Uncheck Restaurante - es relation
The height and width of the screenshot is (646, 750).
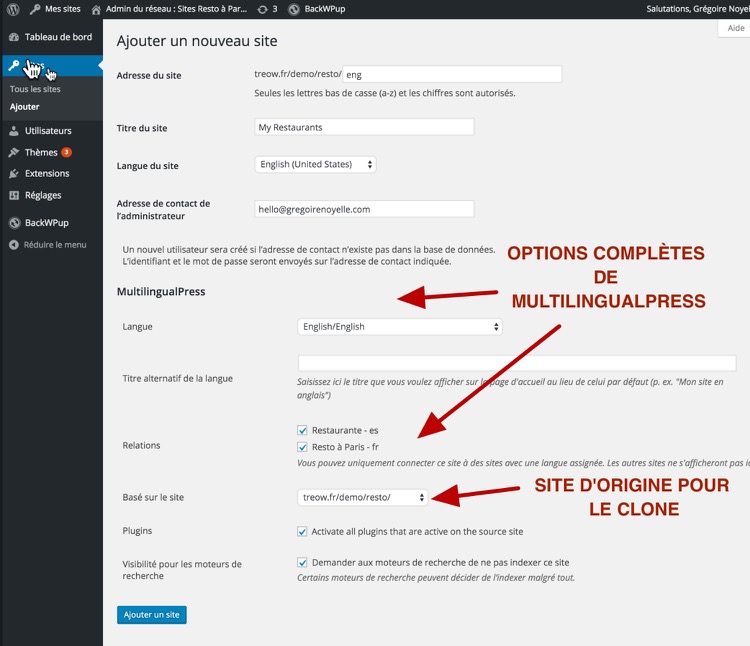coord(302,430)
